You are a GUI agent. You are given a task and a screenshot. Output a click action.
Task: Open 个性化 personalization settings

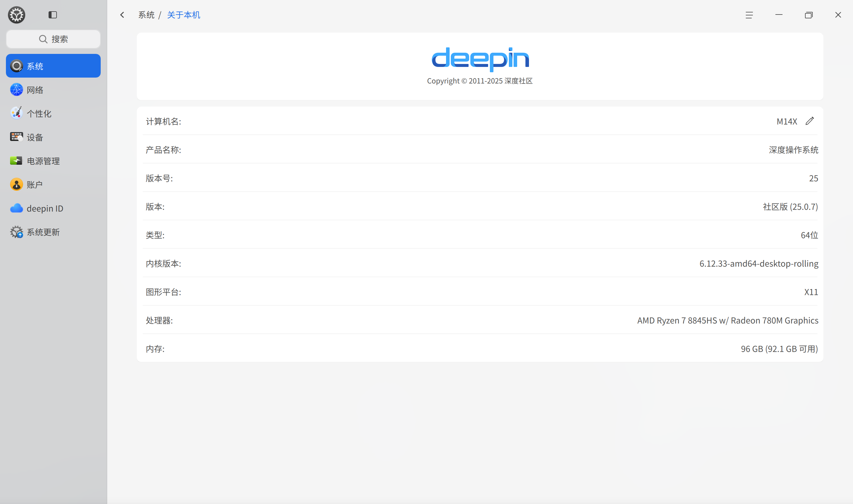click(53, 113)
